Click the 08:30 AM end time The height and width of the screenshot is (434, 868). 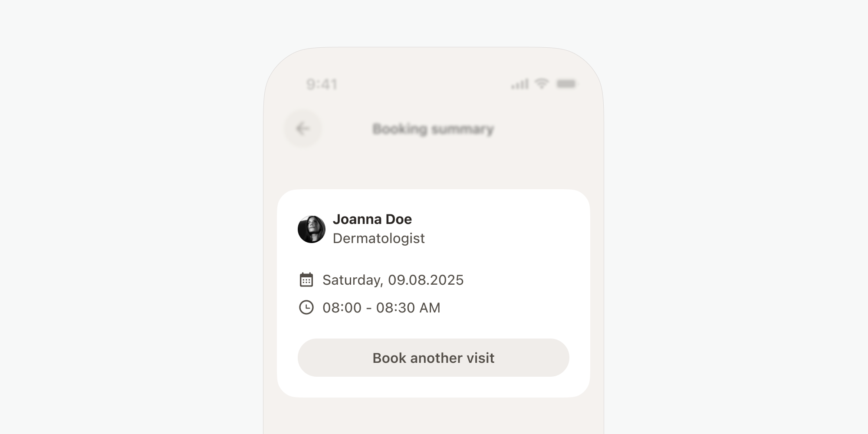pos(408,308)
